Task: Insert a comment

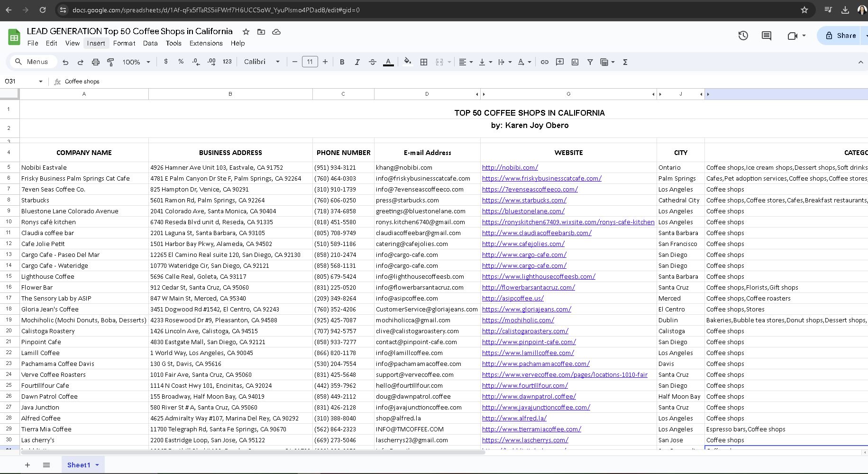Action: click(x=560, y=62)
